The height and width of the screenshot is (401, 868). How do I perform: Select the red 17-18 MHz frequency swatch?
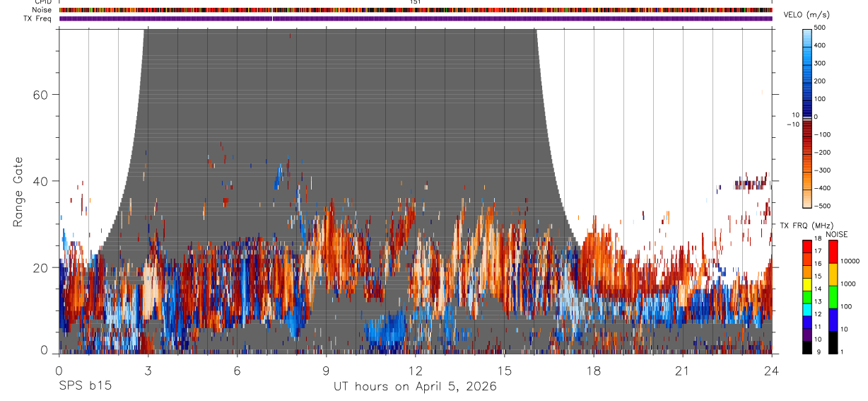pyautogui.click(x=807, y=245)
